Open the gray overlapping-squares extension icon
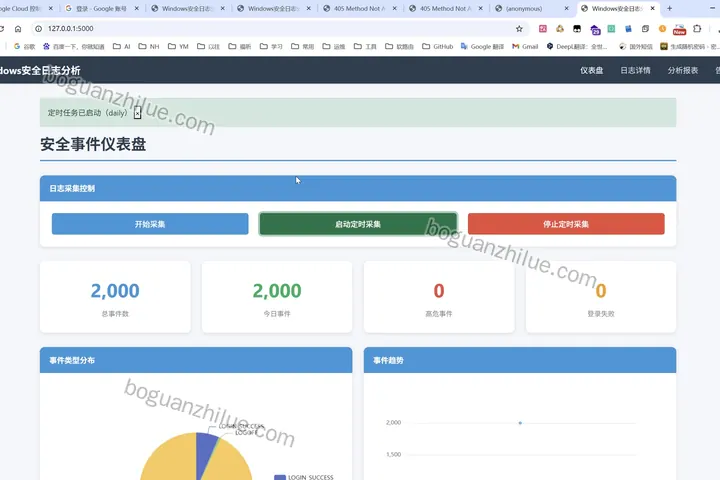 645,28
